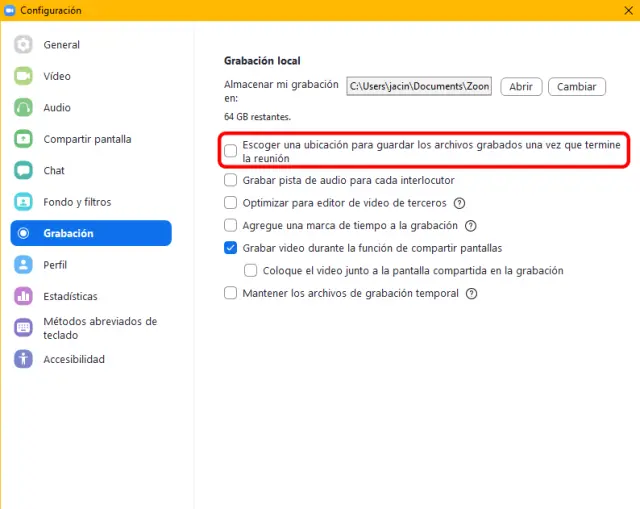This screenshot has height=509, width=640.
Task: Uncheck Grabar video durante compartir pantallas
Action: [232, 248]
